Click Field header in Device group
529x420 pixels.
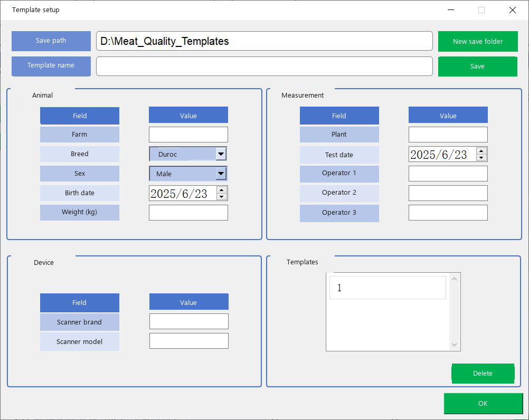point(80,303)
